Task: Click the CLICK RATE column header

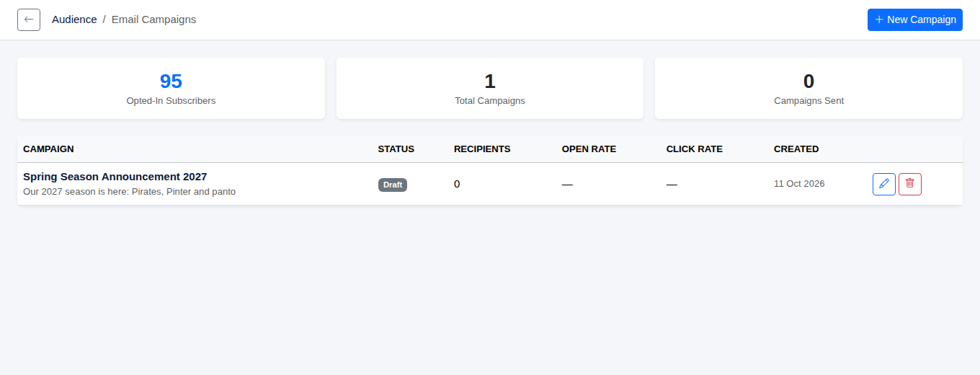Action: (694, 149)
